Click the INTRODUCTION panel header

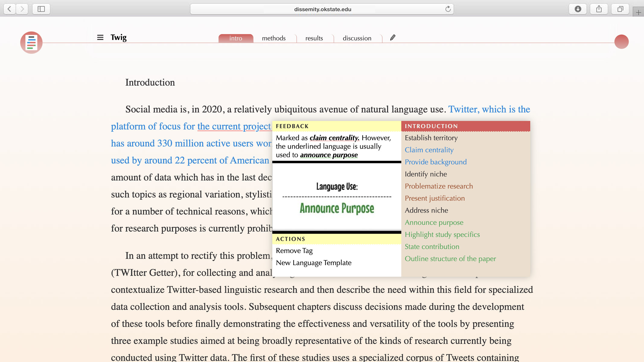click(466, 126)
